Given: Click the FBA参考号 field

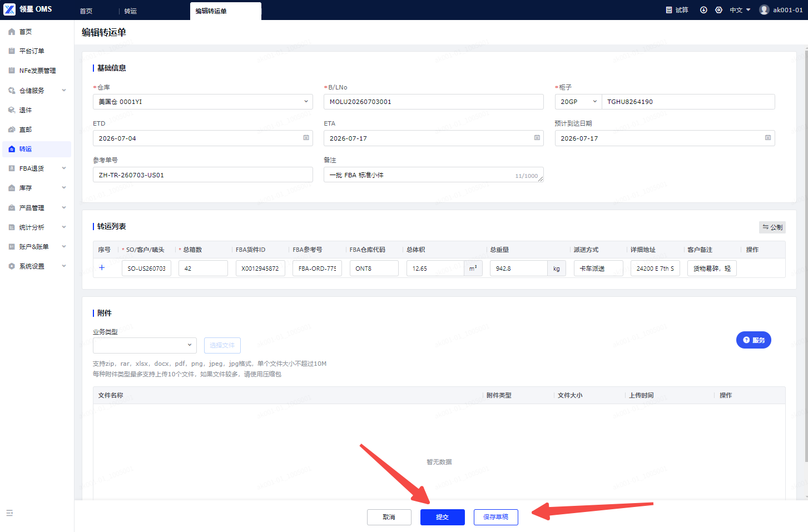Looking at the screenshot, I should [317, 269].
